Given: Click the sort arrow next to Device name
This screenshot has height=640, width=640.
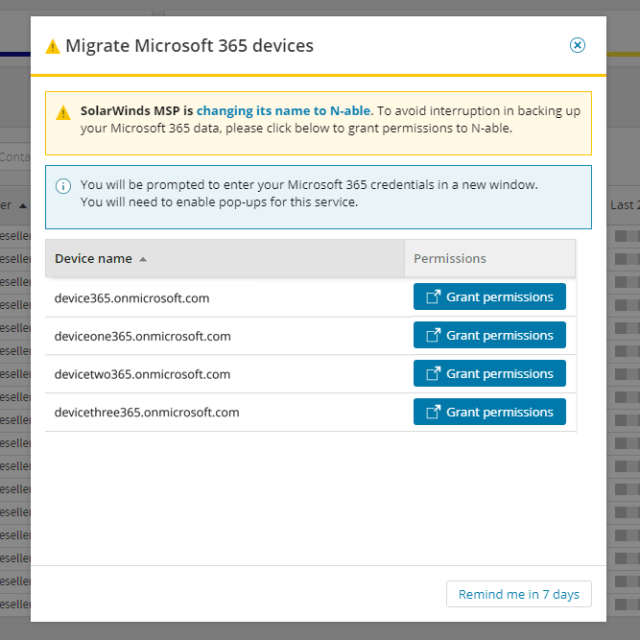Looking at the screenshot, I should [x=143, y=259].
